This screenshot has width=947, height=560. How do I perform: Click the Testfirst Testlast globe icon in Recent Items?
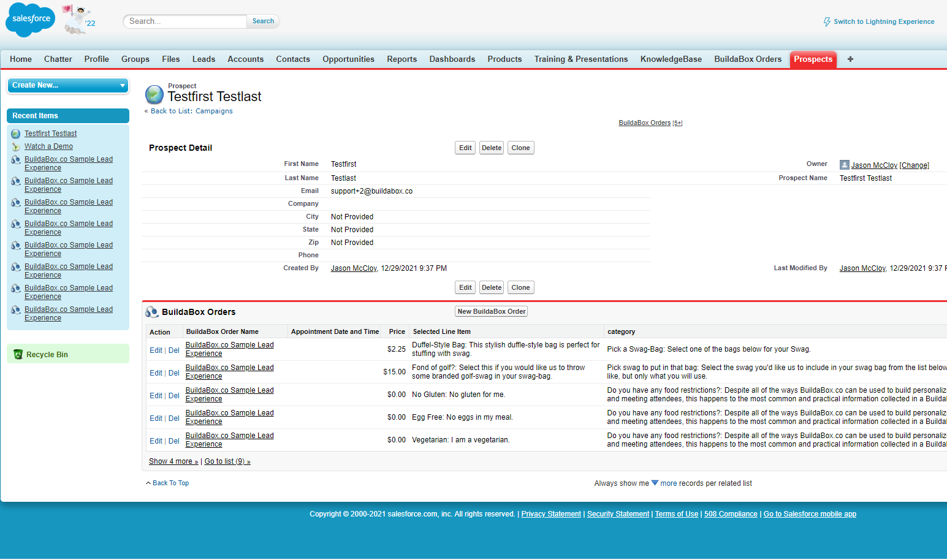click(16, 134)
